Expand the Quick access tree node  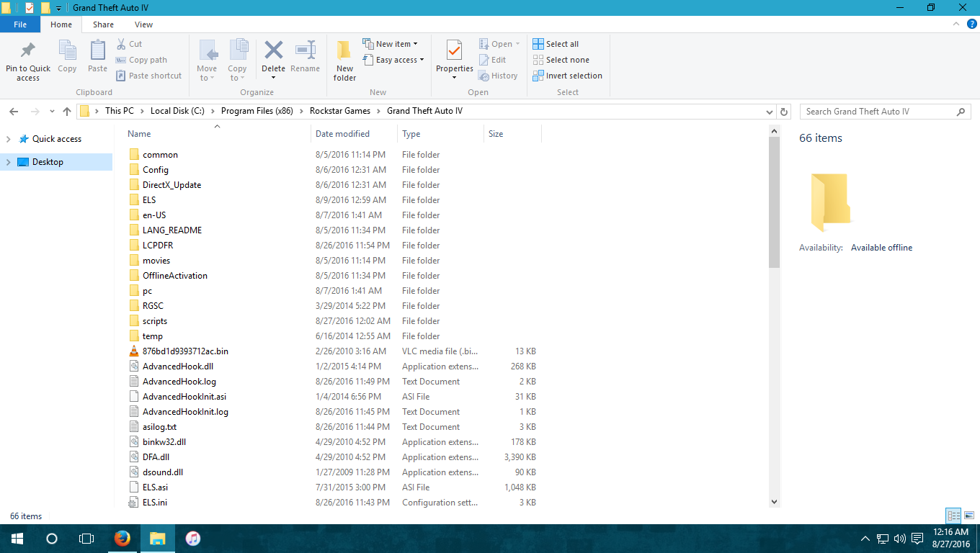point(9,139)
